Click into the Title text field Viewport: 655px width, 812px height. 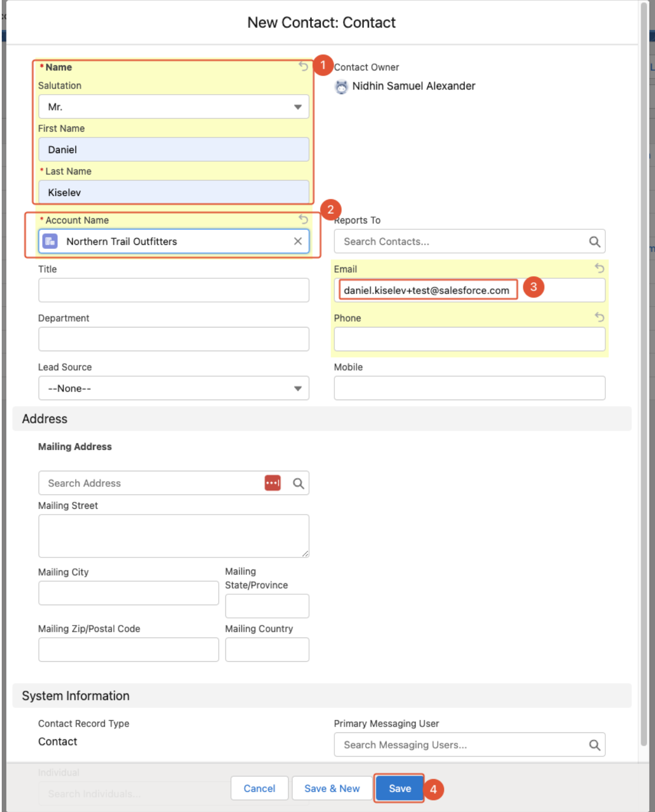pos(173,290)
